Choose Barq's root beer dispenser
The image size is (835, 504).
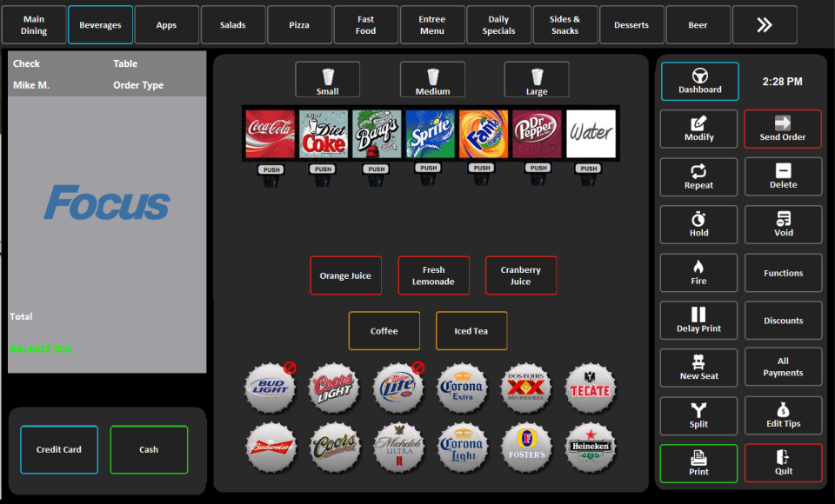377,134
